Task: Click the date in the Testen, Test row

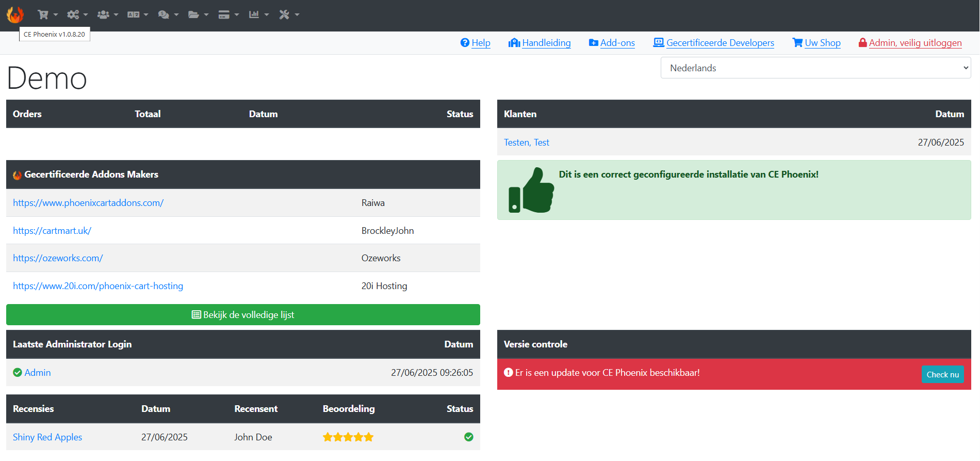Action: click(941, 142)
